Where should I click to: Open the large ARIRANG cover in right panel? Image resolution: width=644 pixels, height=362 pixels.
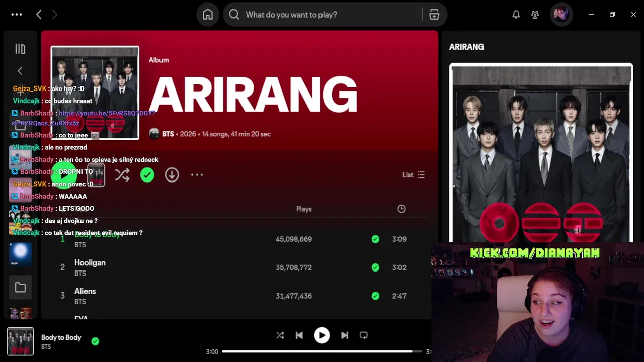(x=541, y=153)
